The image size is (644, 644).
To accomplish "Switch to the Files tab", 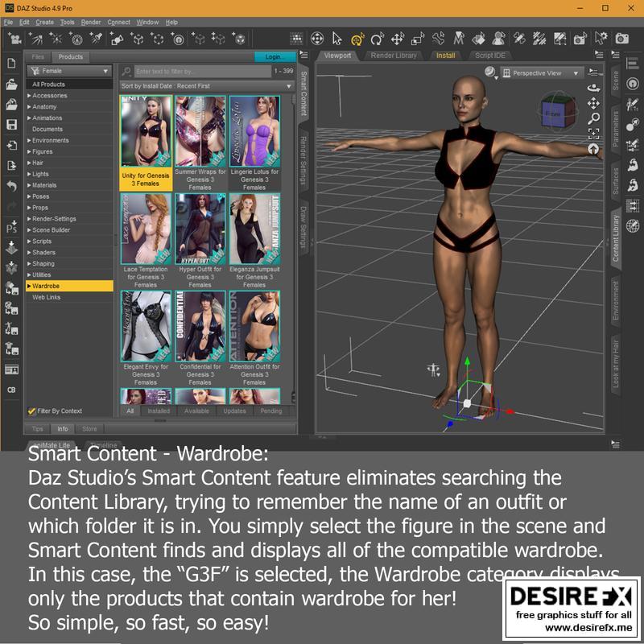I will click(38, 56).
